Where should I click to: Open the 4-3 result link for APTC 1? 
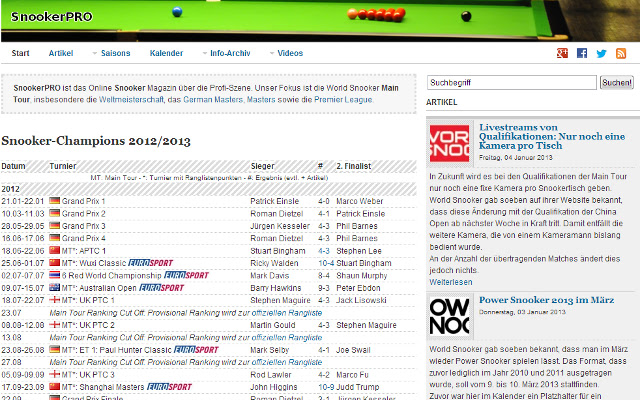click(x=324, y=251)
